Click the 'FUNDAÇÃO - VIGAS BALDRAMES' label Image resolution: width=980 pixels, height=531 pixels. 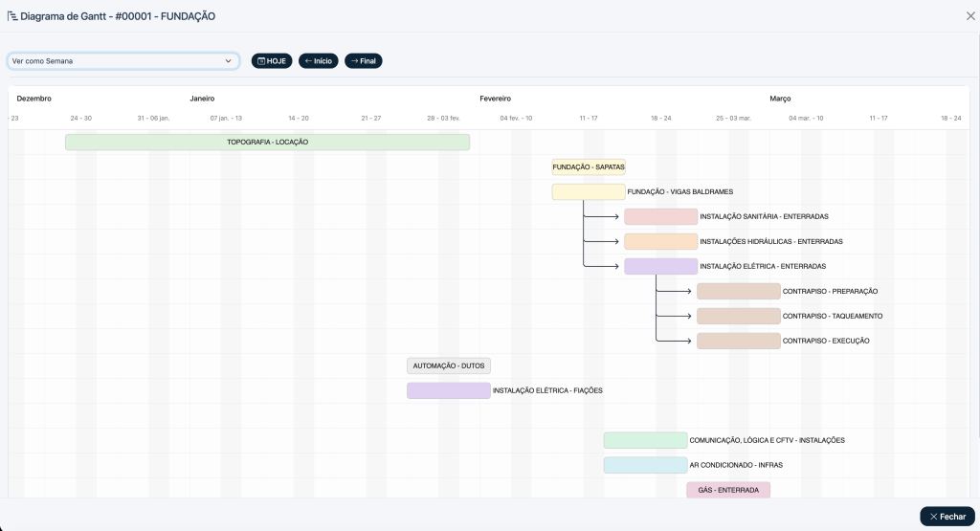coord(680,191)
